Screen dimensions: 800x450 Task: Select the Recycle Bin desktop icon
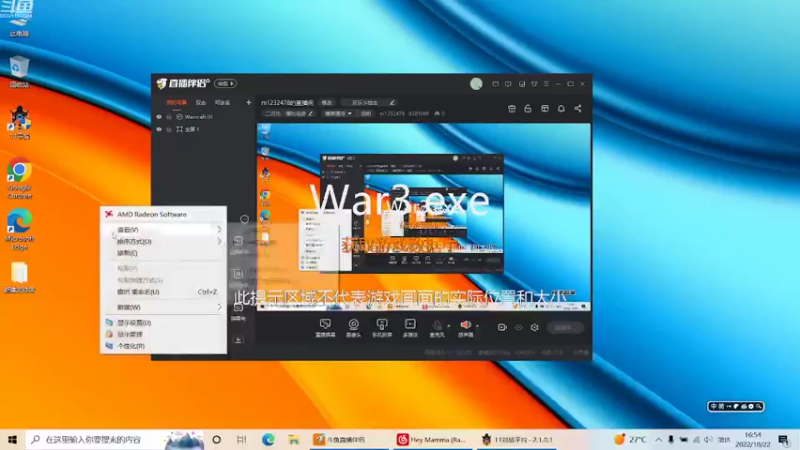19,72
